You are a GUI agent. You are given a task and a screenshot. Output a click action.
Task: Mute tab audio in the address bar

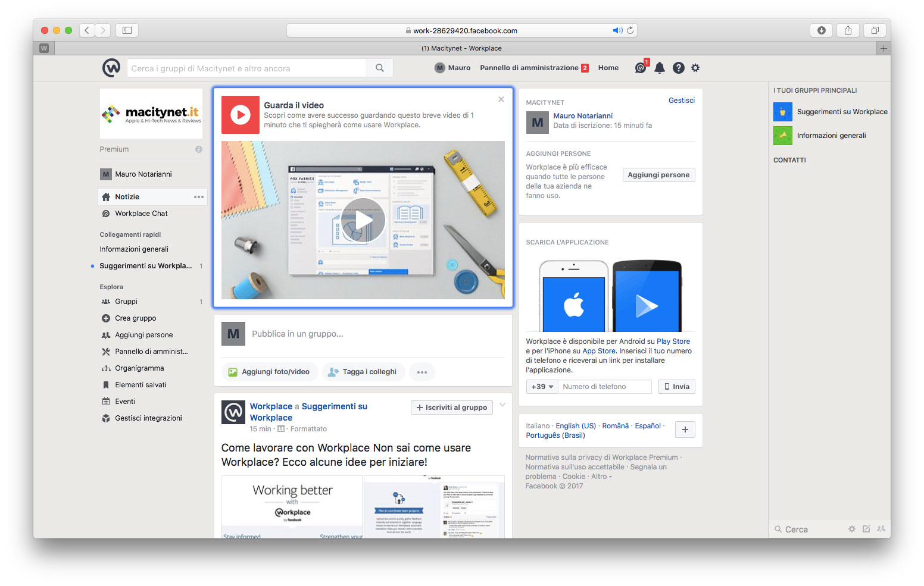click(x=617, y=30)
